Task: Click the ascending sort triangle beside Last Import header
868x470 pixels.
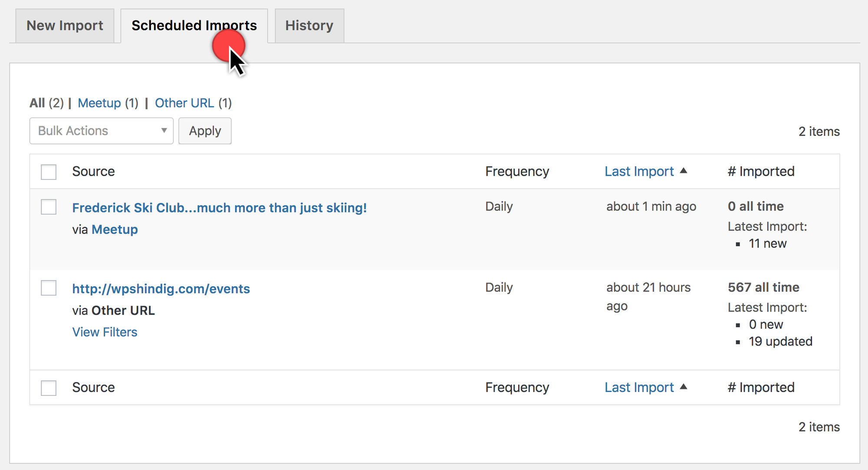Action: pos(684,171)
